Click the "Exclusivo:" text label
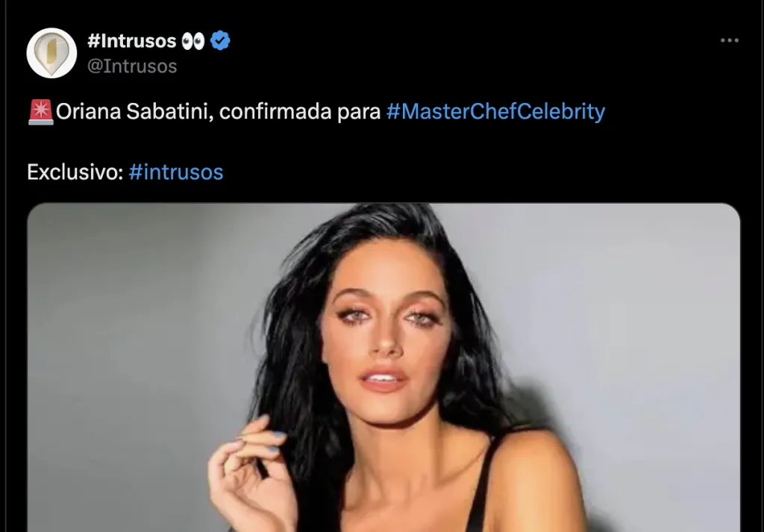The height and width of the screenshot is (532, 764). pyautogui.click(x=75, y=172)
